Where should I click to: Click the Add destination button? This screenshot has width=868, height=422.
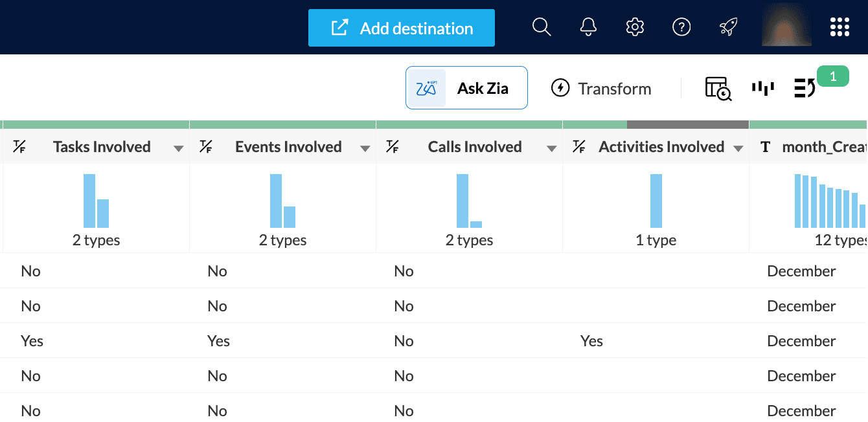(x=402, y=28)
